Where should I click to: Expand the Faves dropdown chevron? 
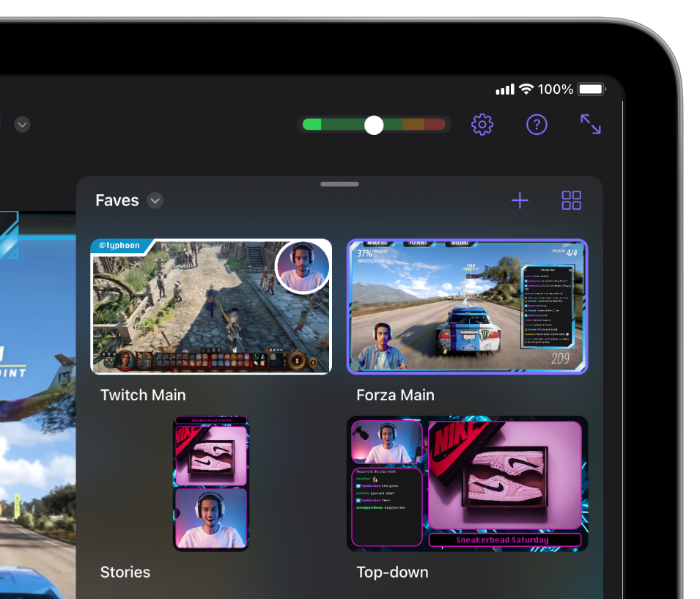(x=155, y=201)
